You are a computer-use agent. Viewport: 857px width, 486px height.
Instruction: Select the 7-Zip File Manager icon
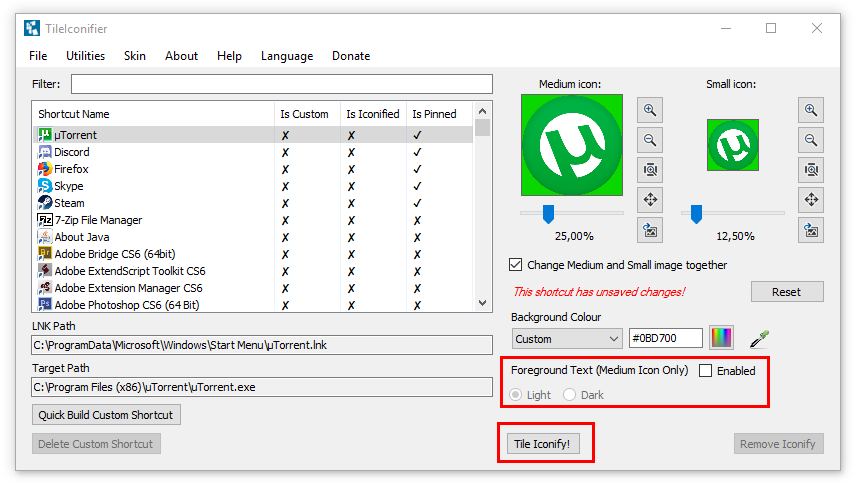45,220
